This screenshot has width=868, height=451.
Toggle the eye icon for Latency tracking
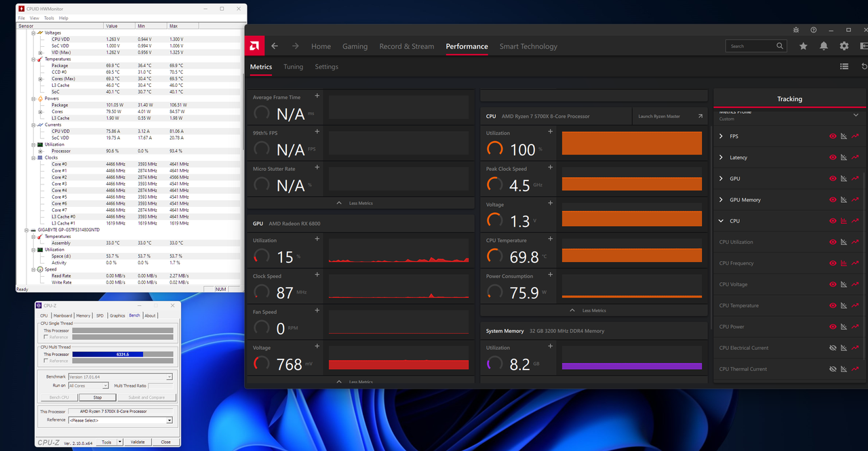click(833, 157)
